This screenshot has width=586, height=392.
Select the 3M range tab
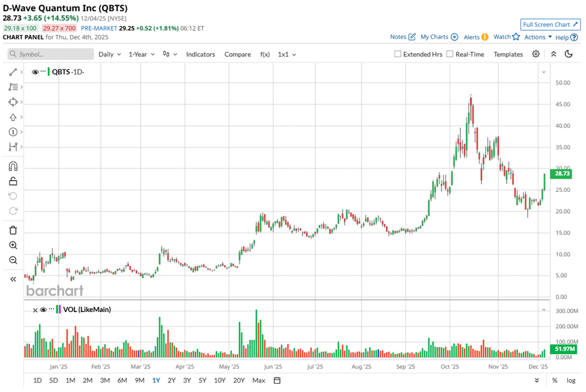click(104, 380)
